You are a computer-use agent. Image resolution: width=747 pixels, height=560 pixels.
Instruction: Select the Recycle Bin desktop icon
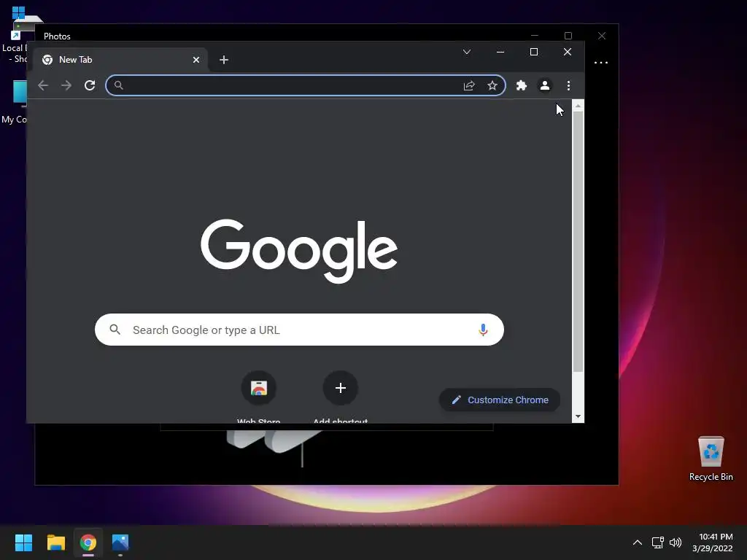711,459
